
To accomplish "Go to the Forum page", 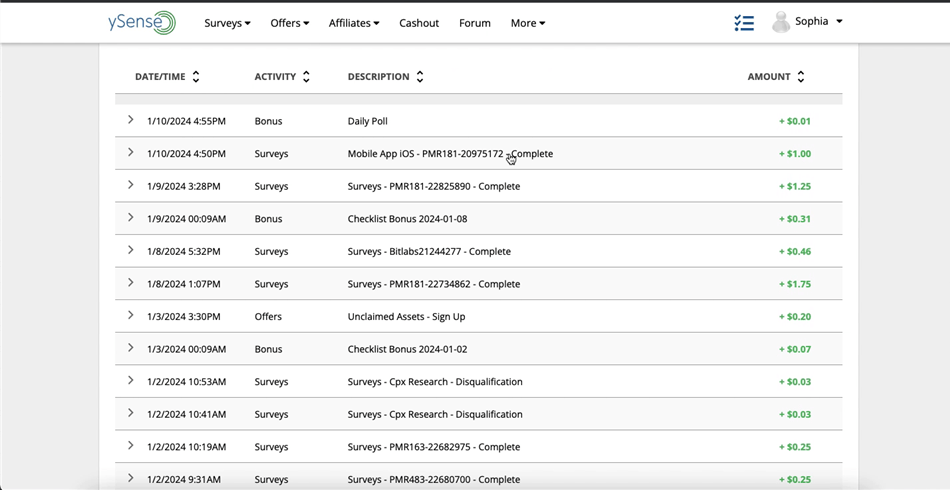I will pos(474,23).
